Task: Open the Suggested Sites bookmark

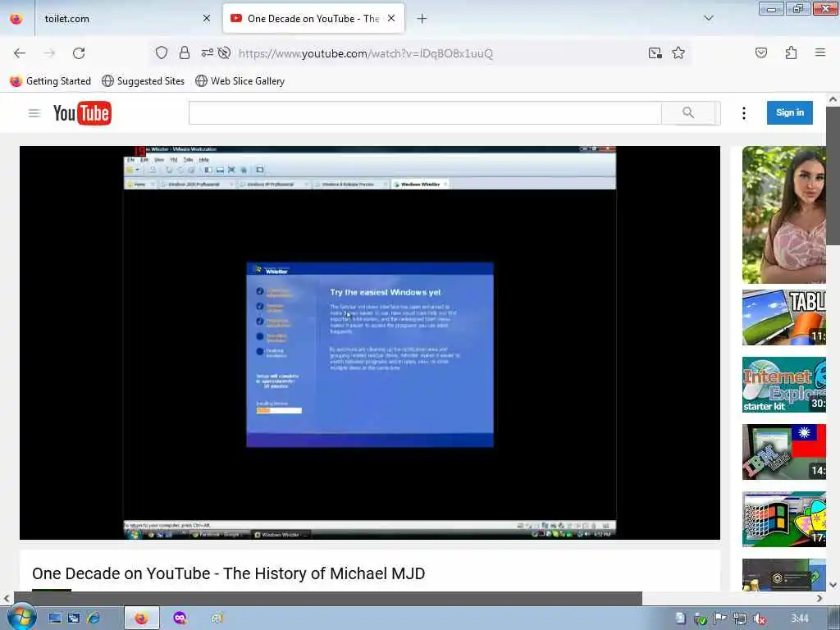Action: click(143, 81)
